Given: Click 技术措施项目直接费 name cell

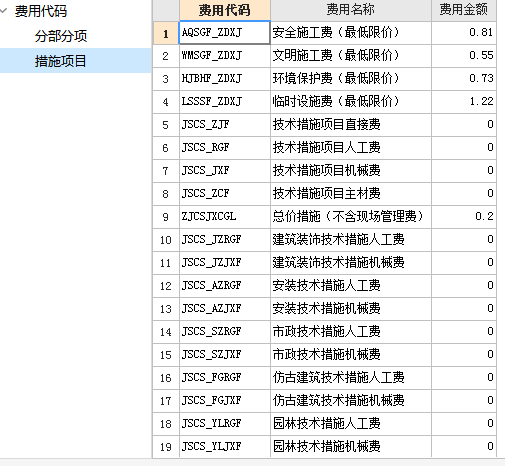Looking at the screenshot, I should (x=351, y=125).
